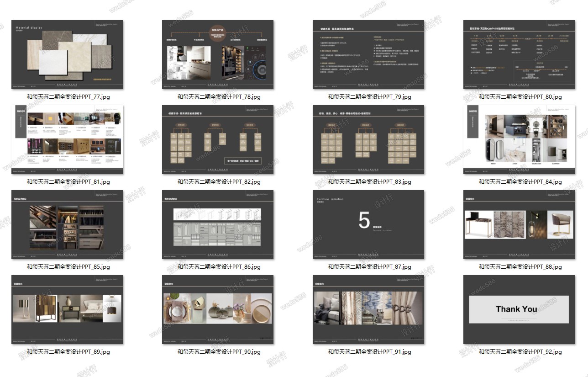The height and width of the screenshot is (377, 588).
Task: Click file name 和玺天著二期全案设计PPT_85.jpg
Action: 68,267
